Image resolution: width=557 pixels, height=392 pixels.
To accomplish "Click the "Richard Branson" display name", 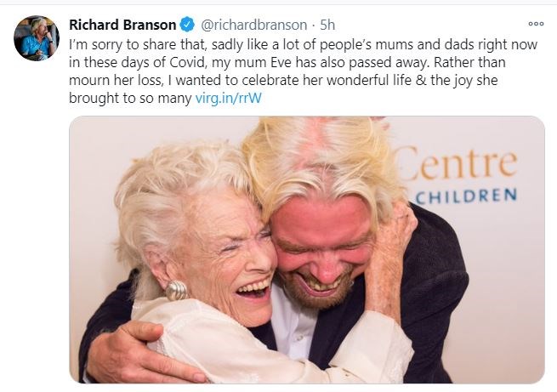I will [123, 24].
